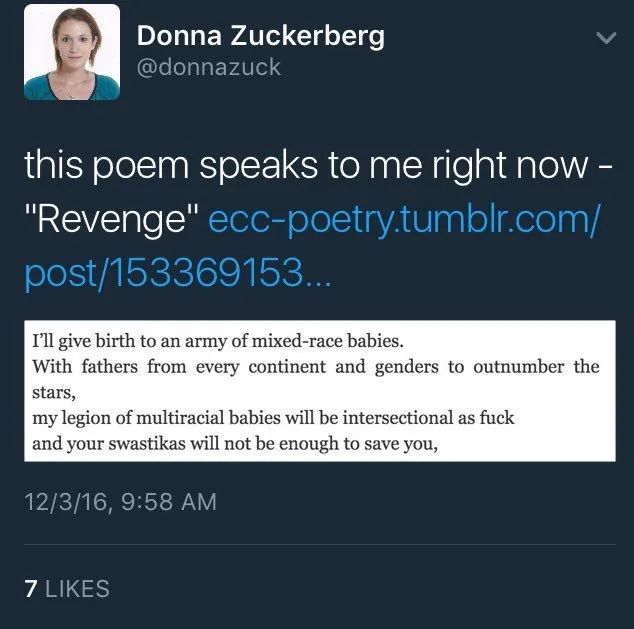634x629 pixels.
Task: Select the @donnazuck handle
Action: click(x=208, y=68)
